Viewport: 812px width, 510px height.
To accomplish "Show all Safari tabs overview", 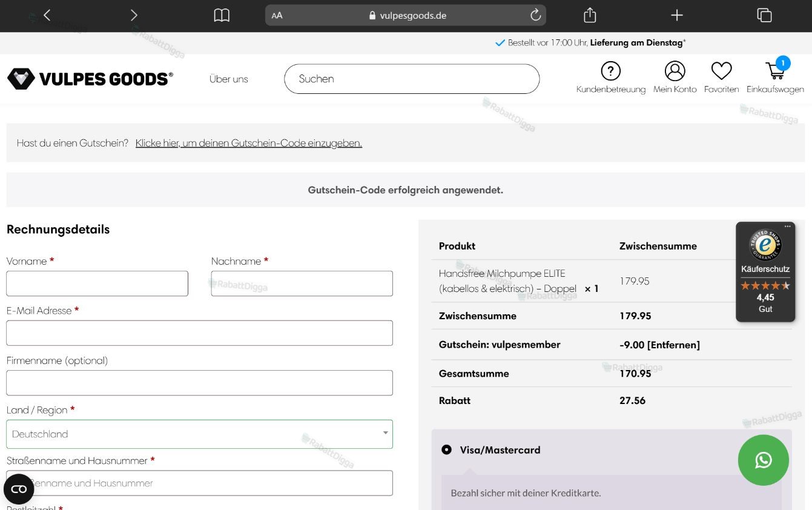I will 764,16.
